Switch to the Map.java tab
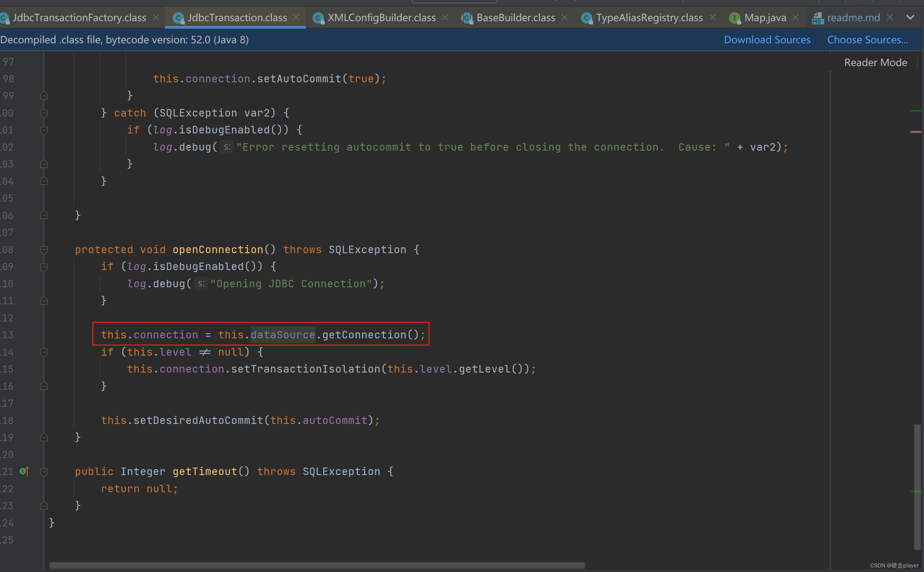Screen dimensions: 924x572 [x=765, y=17]
